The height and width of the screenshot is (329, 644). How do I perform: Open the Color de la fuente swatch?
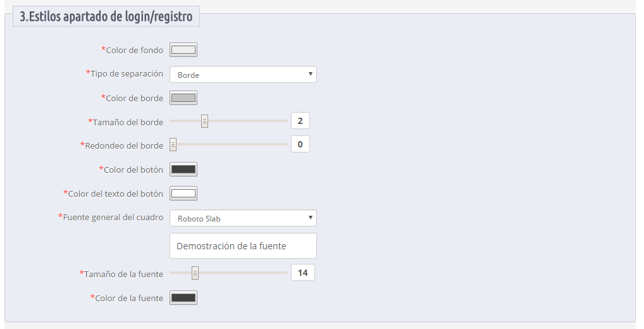(183, 298)
